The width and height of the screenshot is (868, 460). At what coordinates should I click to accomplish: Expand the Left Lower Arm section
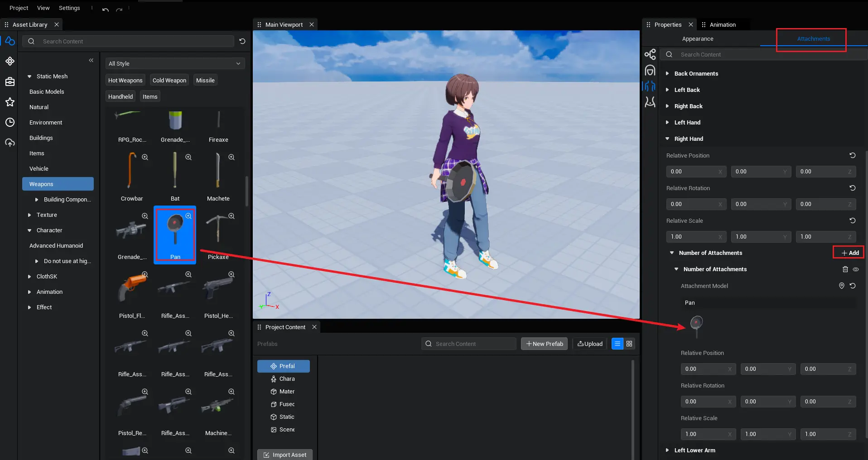click(667, 450)
